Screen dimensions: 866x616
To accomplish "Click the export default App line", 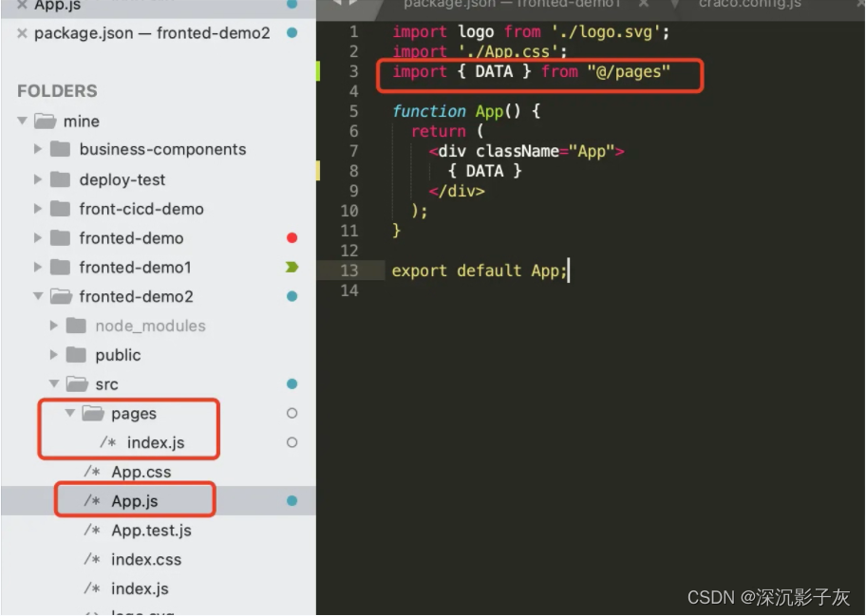I will point(480,271).
